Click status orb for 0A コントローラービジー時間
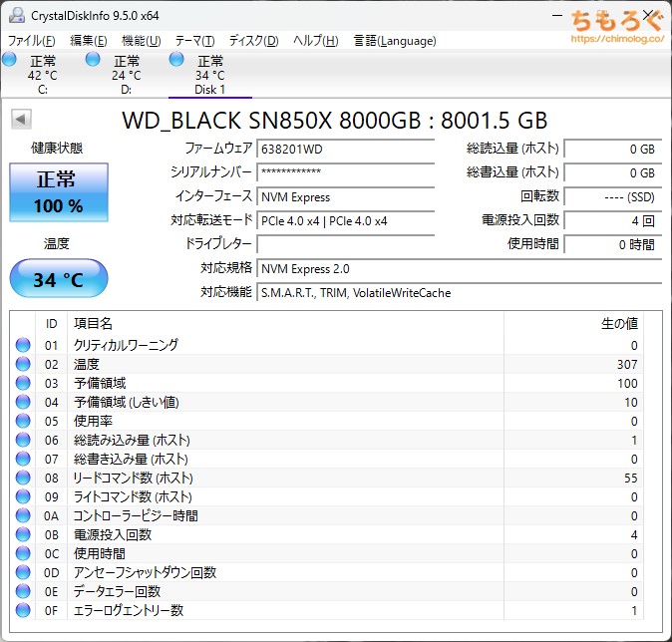This screenshot has height=642, width=672. [23, 515]
